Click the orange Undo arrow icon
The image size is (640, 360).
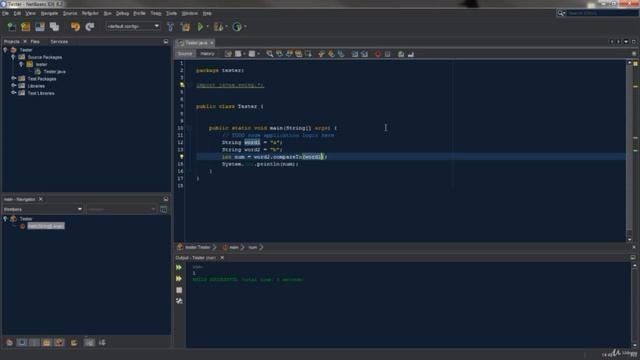click(x=75, y=27)
